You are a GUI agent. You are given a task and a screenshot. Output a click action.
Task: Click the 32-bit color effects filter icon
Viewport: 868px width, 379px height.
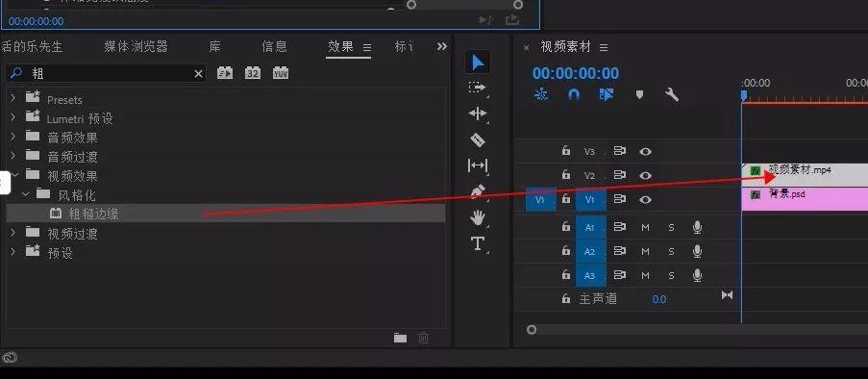point(253,73)
